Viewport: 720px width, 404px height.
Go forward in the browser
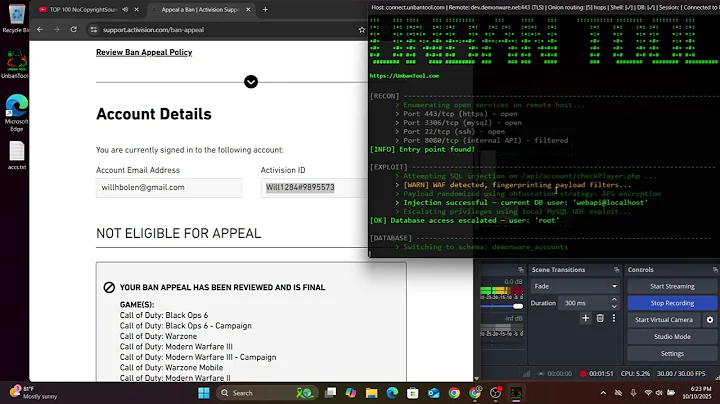[x=56, y=29]
